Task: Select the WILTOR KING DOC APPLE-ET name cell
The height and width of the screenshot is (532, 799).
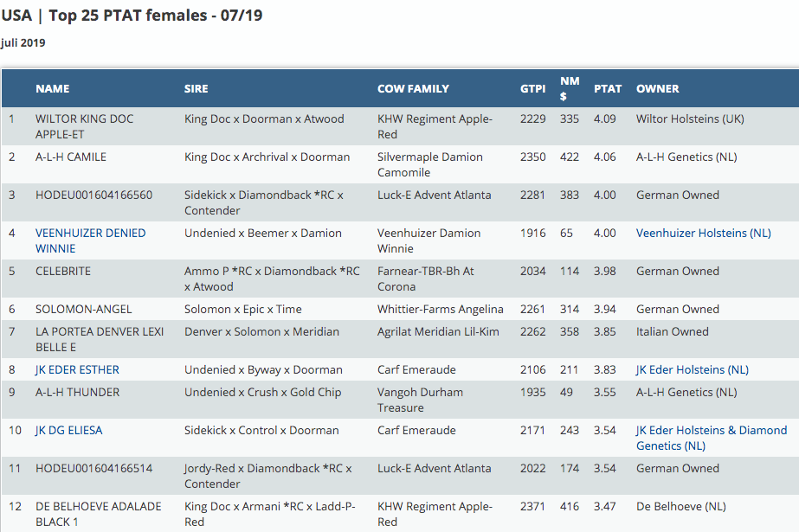Action: (84, 126)
